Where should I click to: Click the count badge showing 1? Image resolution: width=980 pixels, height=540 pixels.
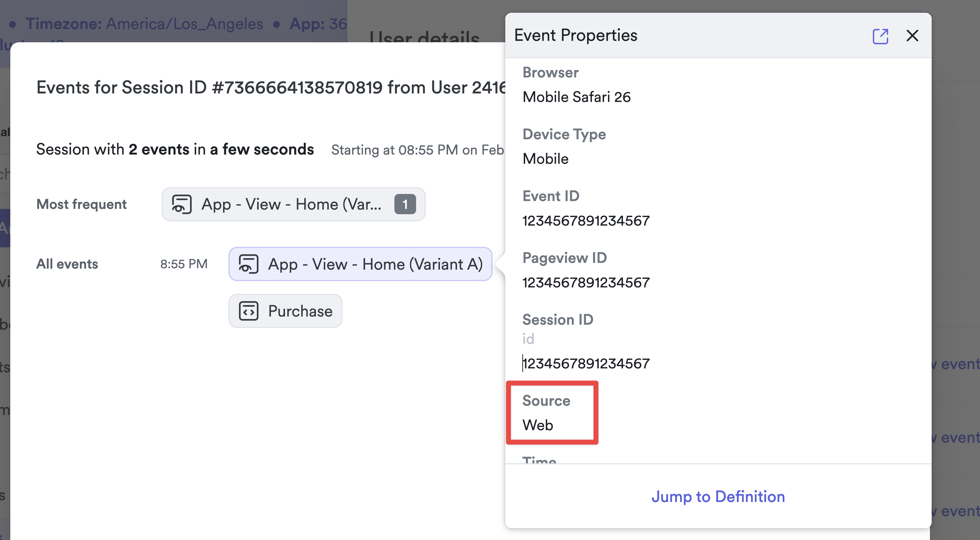click(405, 204)
